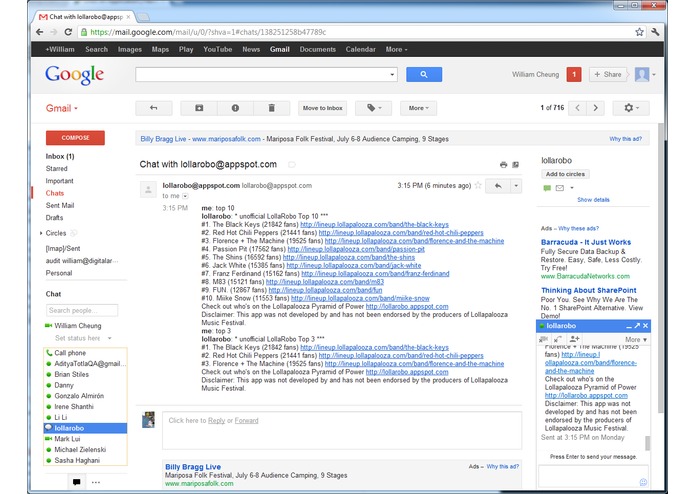Click chat bubble icon at sidebar bottom

tap(77, 482)
